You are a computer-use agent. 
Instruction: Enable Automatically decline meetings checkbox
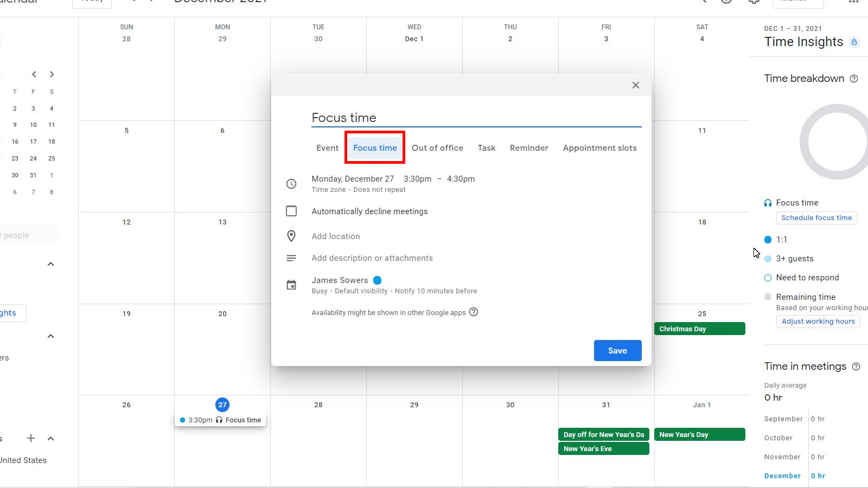tap(291, 211)
